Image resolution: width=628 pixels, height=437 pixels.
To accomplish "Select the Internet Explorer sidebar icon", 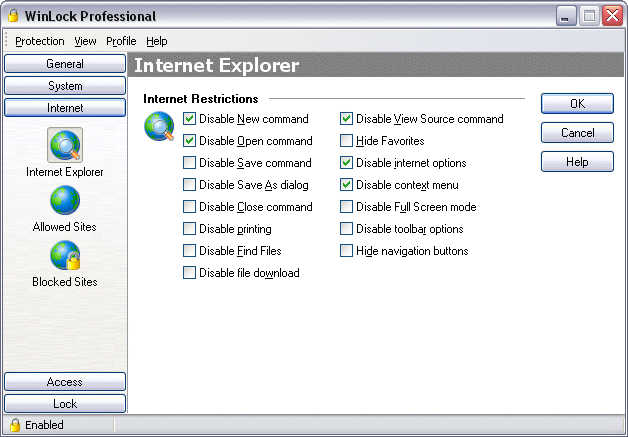I will coord(65,145).
